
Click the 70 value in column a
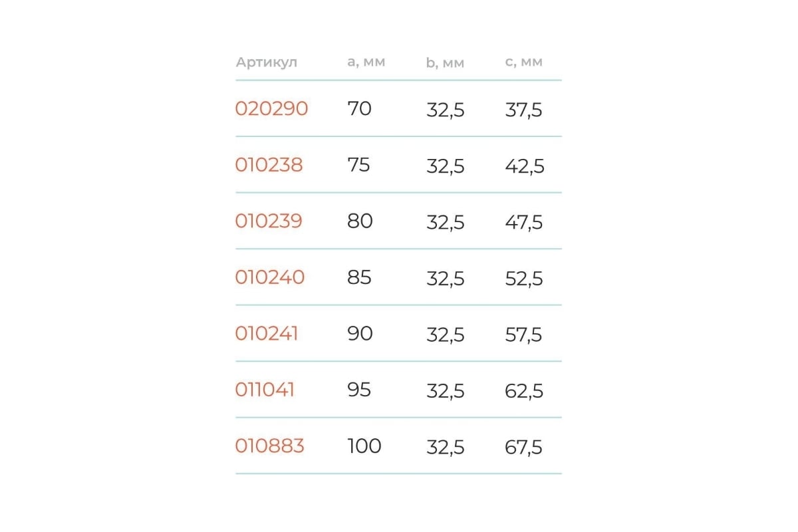point(359,108)
